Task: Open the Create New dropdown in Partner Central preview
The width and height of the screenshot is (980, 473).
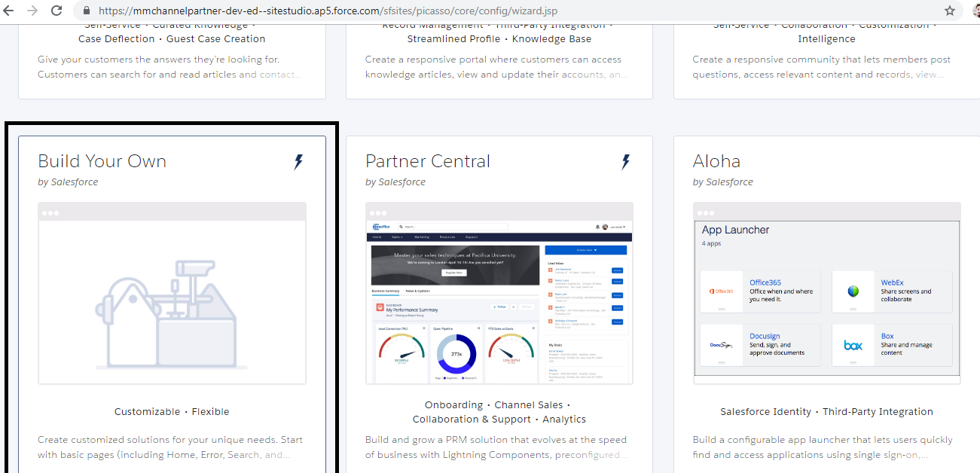Action: click(x=585, y=249)
